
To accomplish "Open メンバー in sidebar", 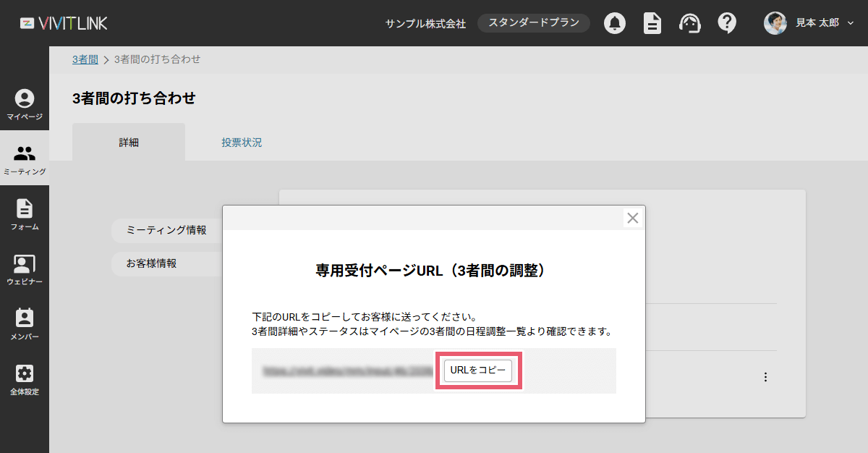I will point(25,324).
